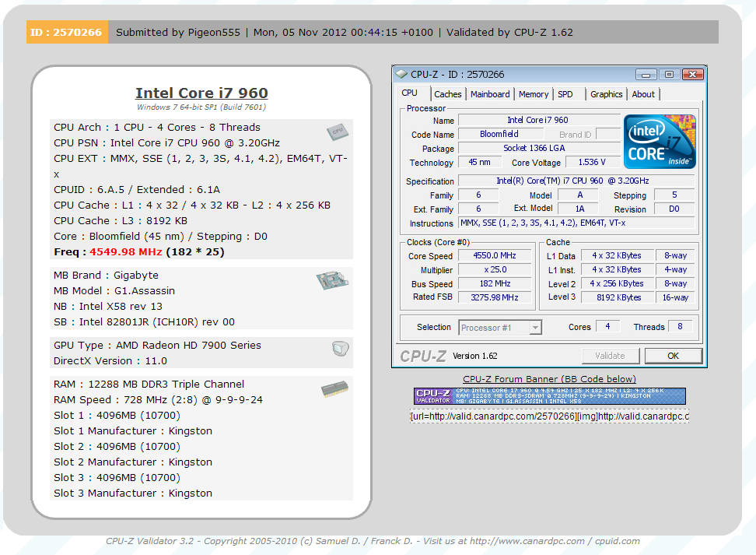This screenshot has width=756, height=555.
Task: Click the Multiplier x 25.0 field
Action: (x=494, y=270)
